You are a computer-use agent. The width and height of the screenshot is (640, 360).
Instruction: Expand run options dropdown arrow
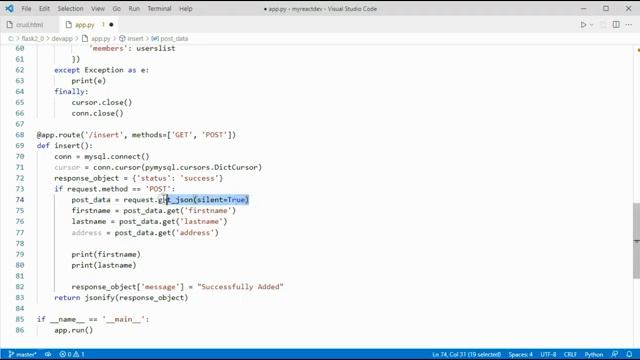tap(591, 25)
